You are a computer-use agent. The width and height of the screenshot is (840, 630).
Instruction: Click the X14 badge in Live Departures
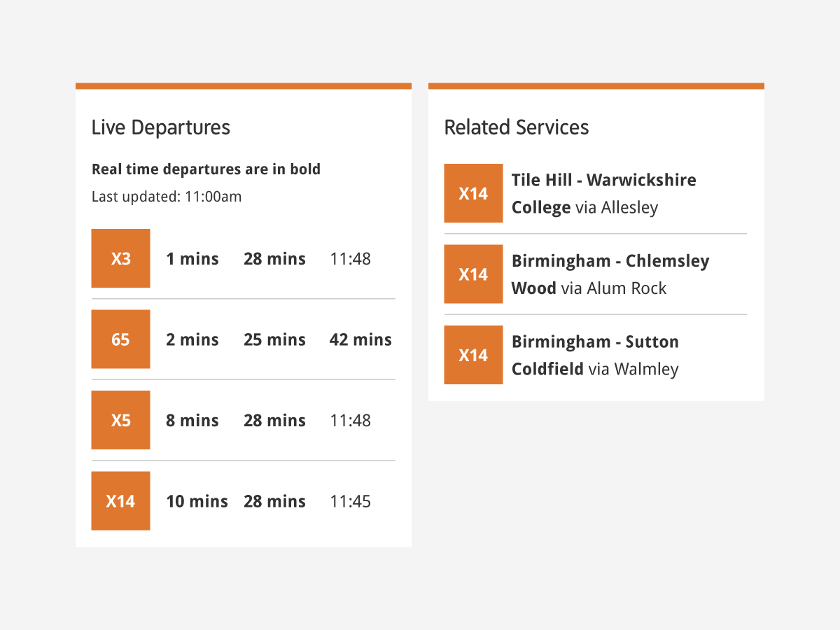[120, 500]
